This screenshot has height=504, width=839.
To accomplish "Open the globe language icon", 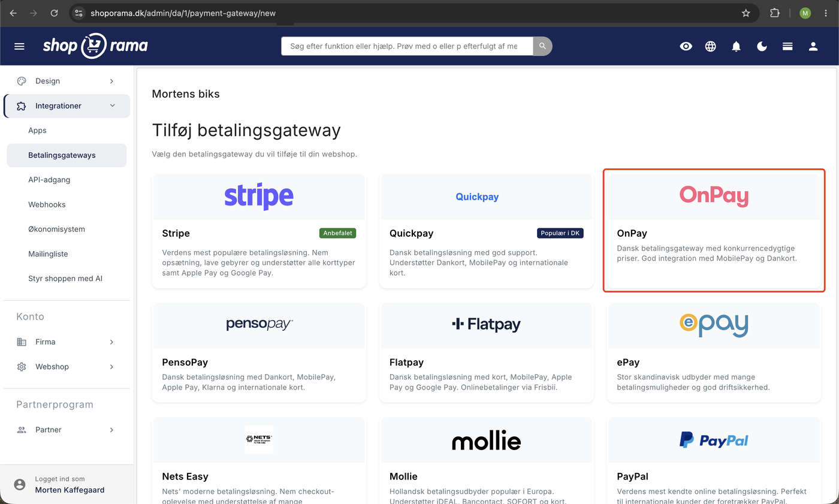I will [x=711, y=46].
